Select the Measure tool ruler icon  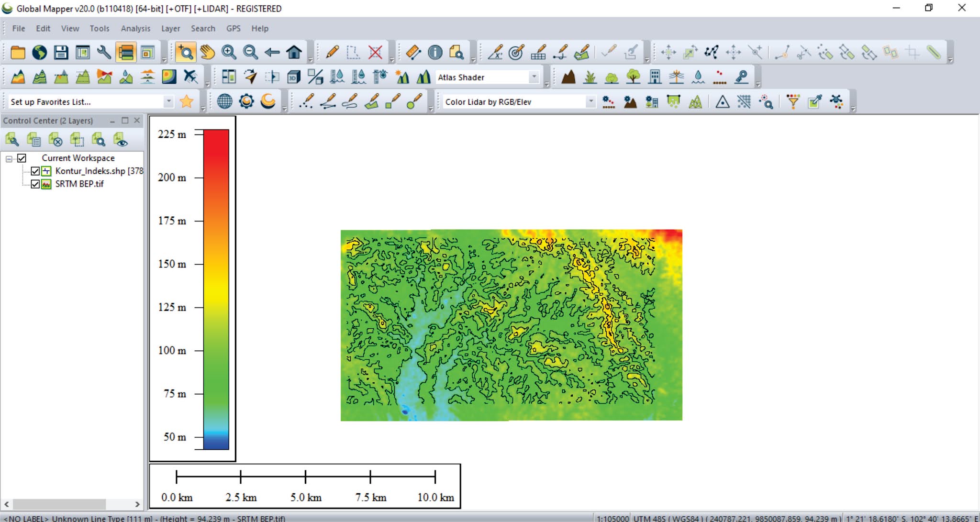coord(412,53)
